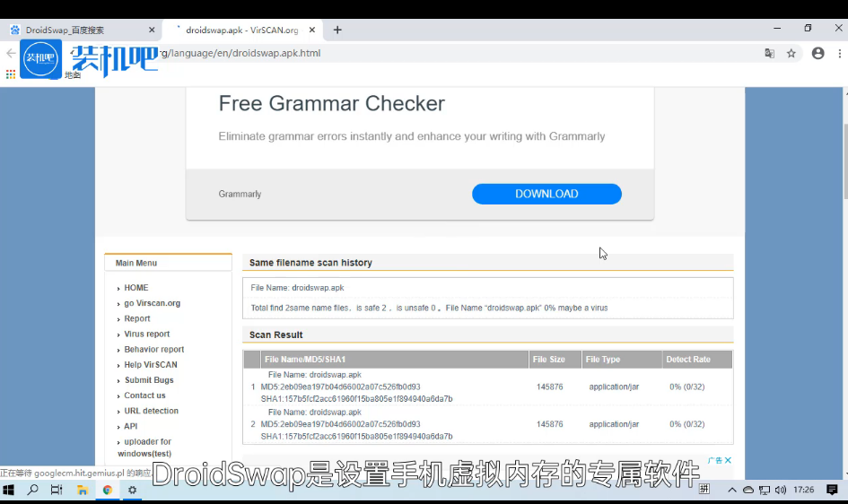Image resolution: width=848 pixels, height=504 pixels.
Task: Open taskbar search magnifier icon
Action: coord(33,490)
